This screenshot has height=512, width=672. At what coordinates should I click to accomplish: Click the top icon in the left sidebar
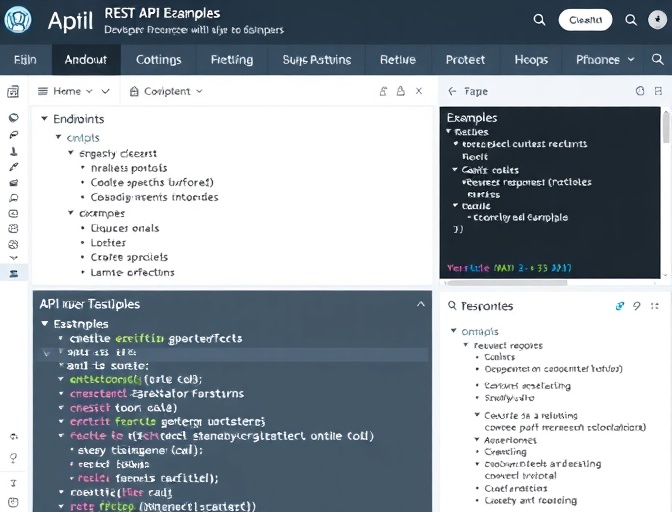tap(13, 92)
